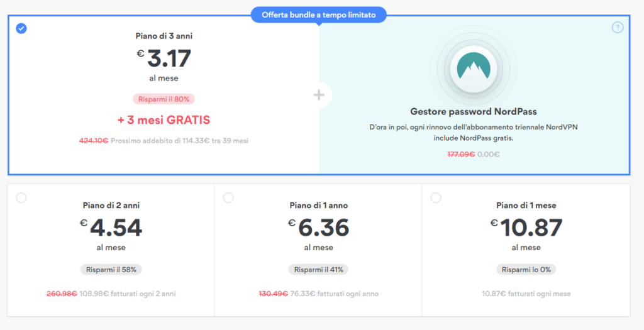Click the Gestore password NordPass heading
Viewport: 644px width, 330px height.
tap(474, 112)
